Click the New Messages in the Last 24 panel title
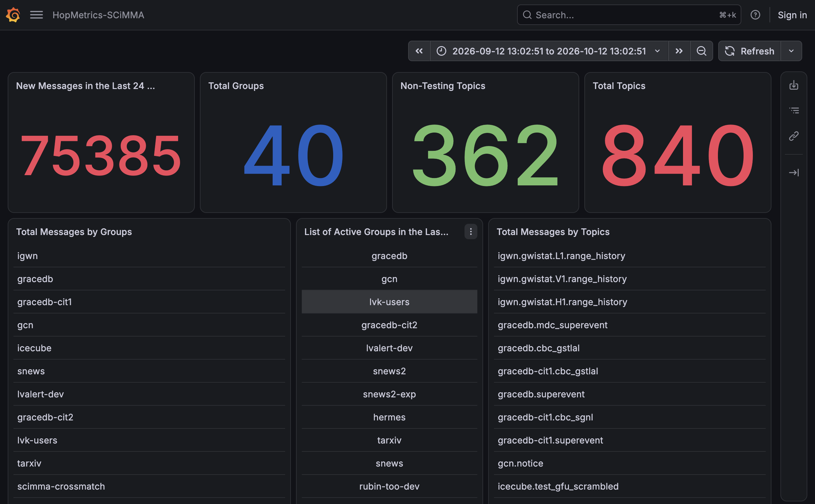This screenshot has height=504, width=815. click(x=85, y=86)
